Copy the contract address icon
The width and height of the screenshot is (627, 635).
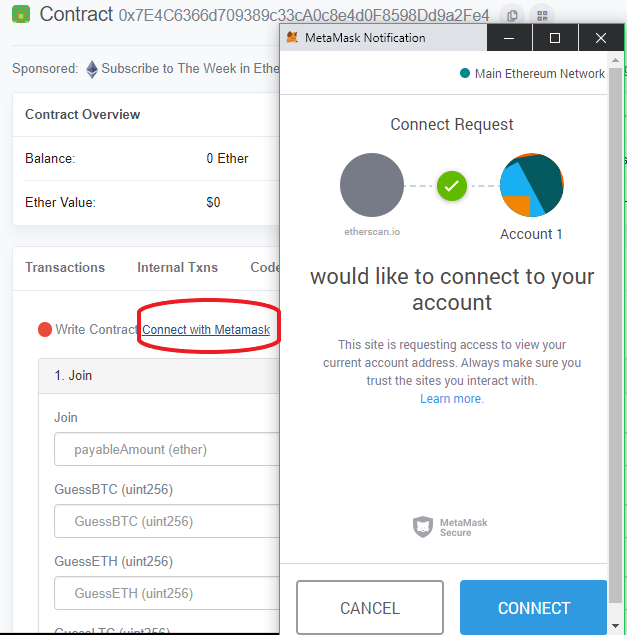coord(512,16)
